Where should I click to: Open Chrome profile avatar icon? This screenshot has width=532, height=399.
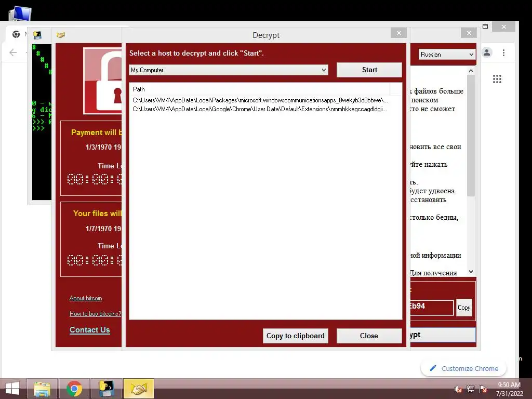pyautogui.click(x=487, y=52)
